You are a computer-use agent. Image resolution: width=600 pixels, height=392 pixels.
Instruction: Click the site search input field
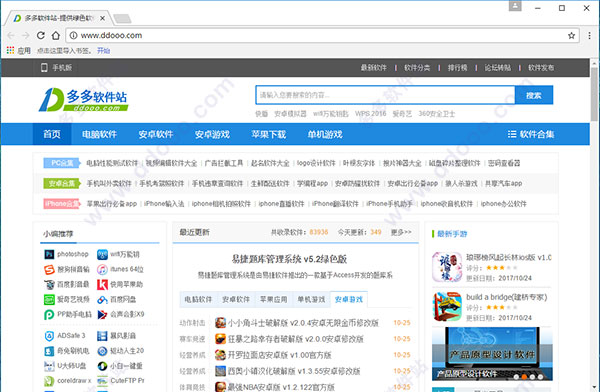385,95
